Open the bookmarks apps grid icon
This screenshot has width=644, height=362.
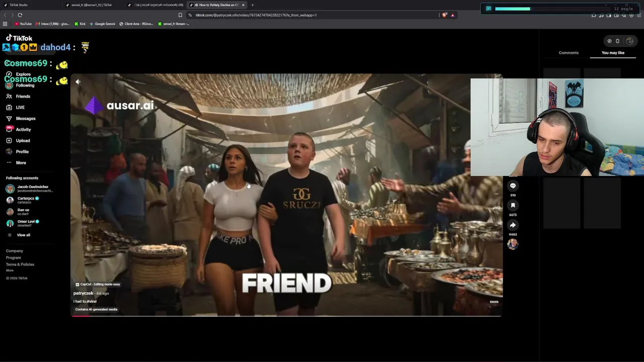(5, 24)
